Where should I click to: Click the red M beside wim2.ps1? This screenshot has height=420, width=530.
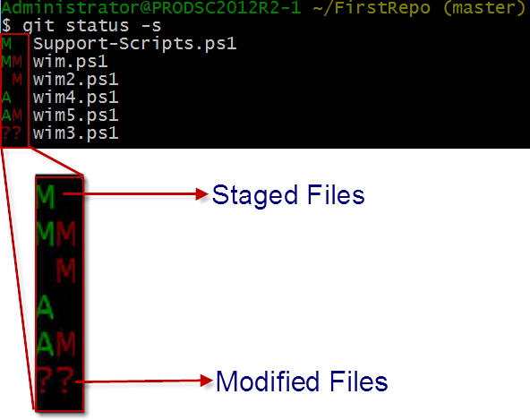coord(17,80)
